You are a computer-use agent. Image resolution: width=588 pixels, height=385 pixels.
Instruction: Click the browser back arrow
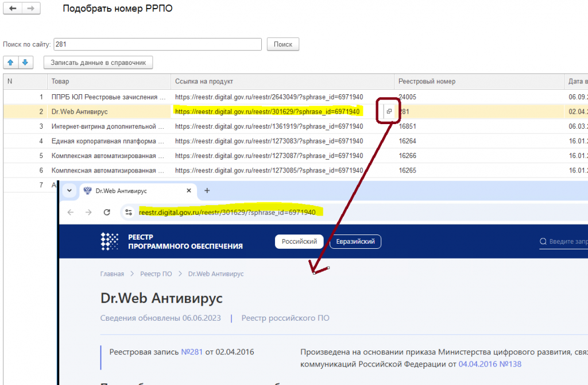pos(71,213)
